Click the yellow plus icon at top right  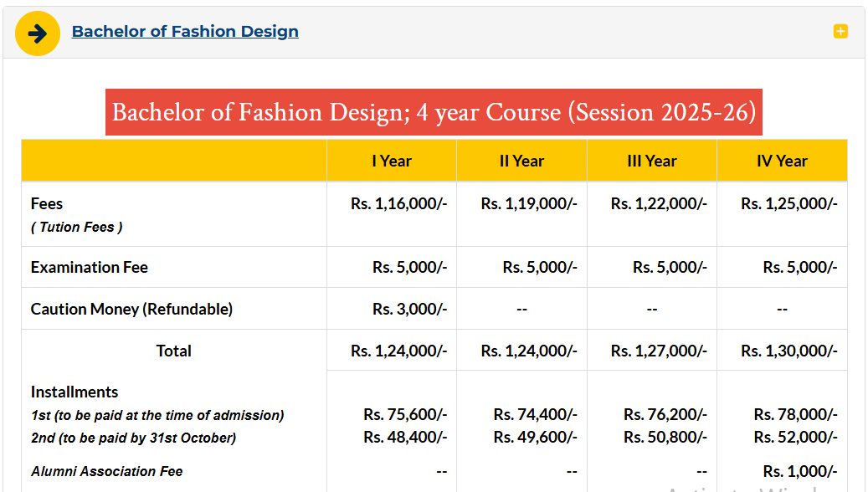click(839, 31)
